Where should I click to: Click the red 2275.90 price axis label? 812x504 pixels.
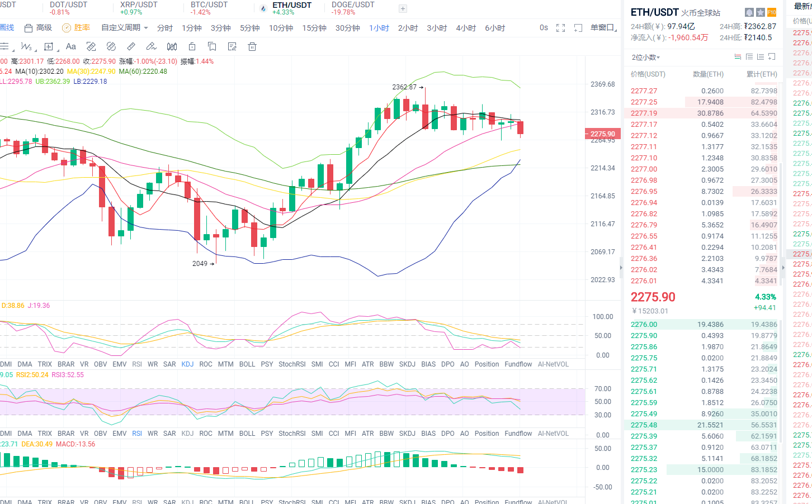602,134
